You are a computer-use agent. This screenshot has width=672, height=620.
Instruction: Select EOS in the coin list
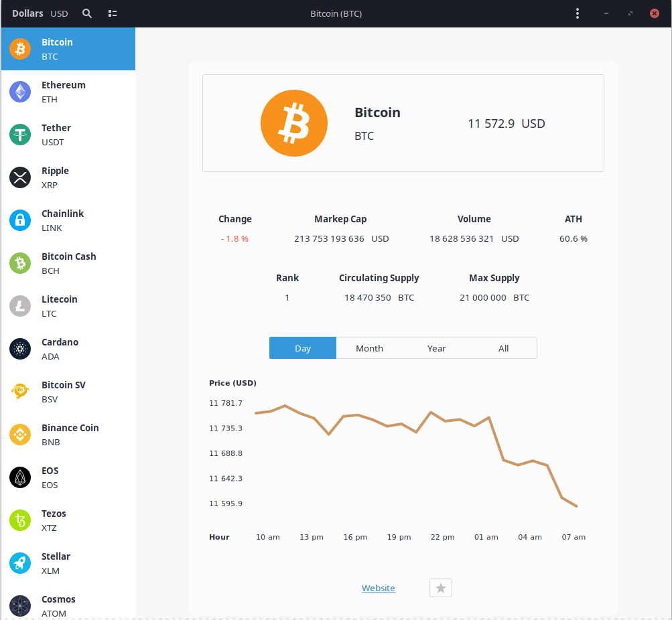[68, 477]
